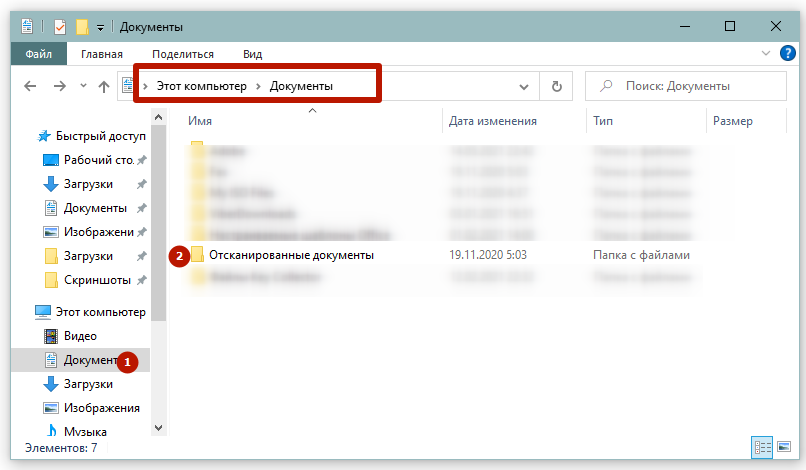Open pinned Загрузки with the blue arrow icon under Быстрый доступ
806x470 pixels.
pos(88,184)
